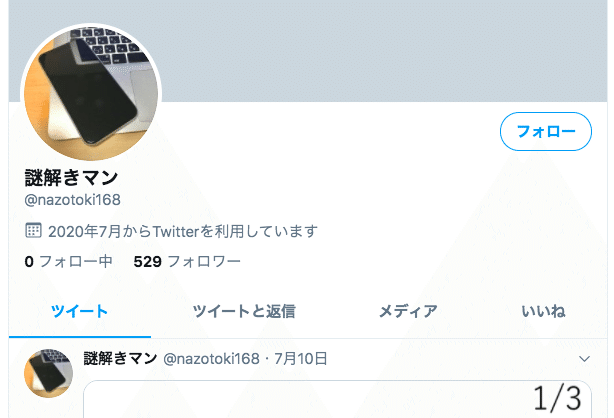Click the @nazotoki168 handle in the tweet

click(211, 358)
